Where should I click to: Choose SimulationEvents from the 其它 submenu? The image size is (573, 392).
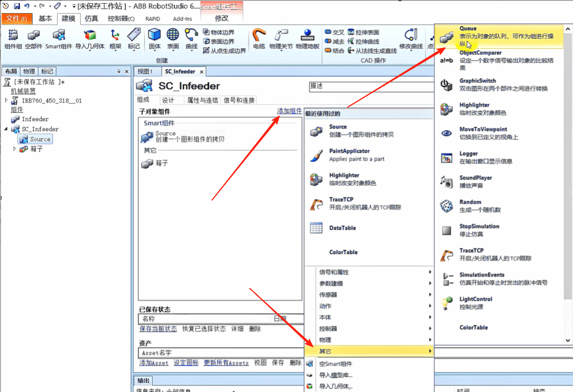(499, 279)
